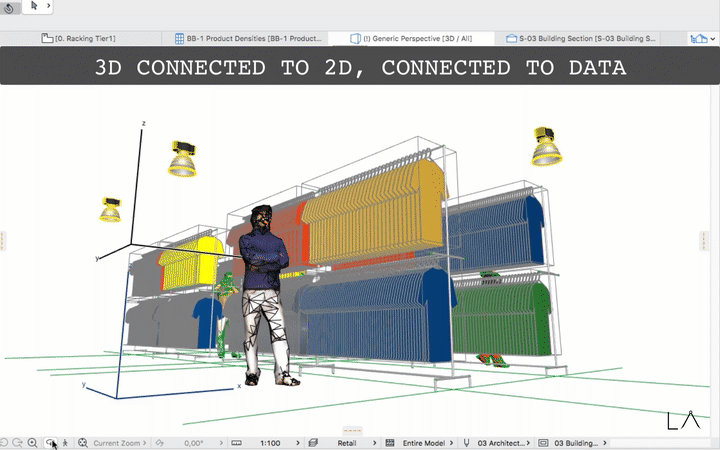Click the layer combination icon beside Retail
The width and height of the screenshot is (720, 450).
(314, 442)
